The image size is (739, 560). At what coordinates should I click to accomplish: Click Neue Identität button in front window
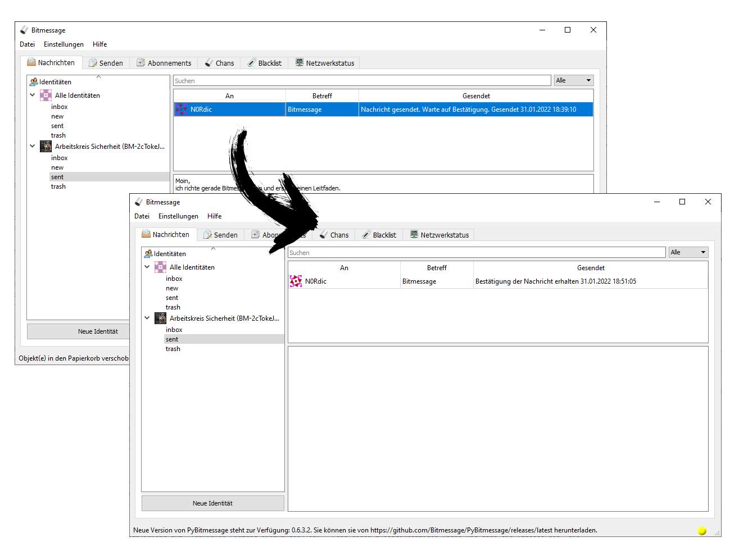point(212,503)
